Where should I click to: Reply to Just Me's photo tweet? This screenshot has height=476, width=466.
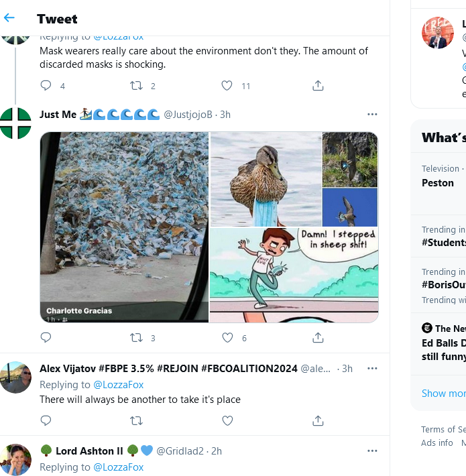(46, 338)
